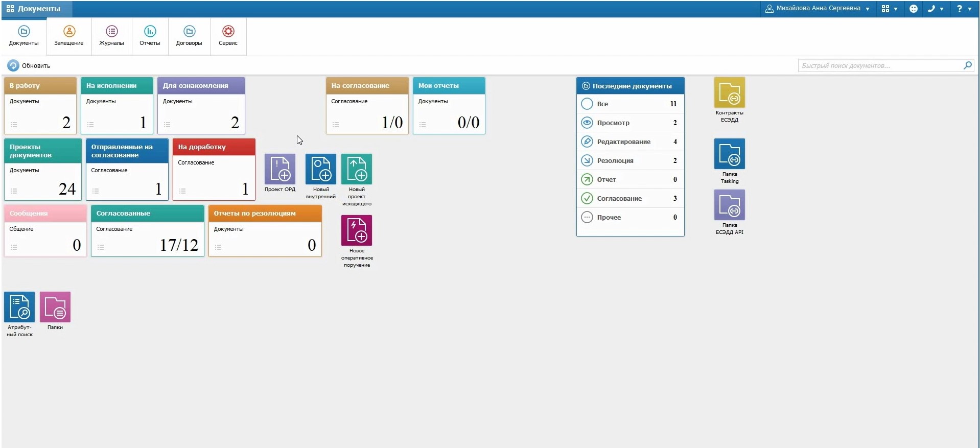The image size is (980, 448).
Task: Create a Новый проект исходящего document
Action: [357, 169]
